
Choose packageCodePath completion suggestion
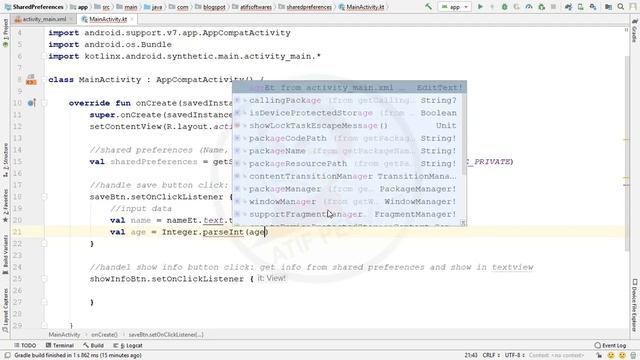tap(348, 138)
